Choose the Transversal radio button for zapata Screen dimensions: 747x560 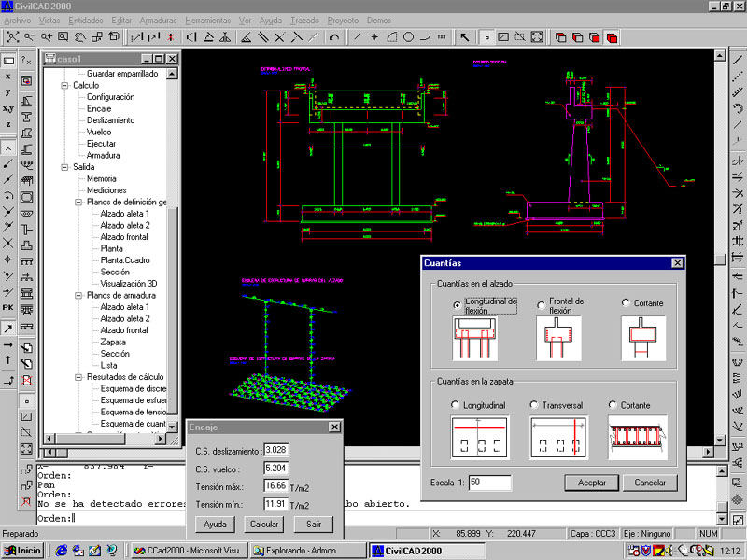coord(534,405)
